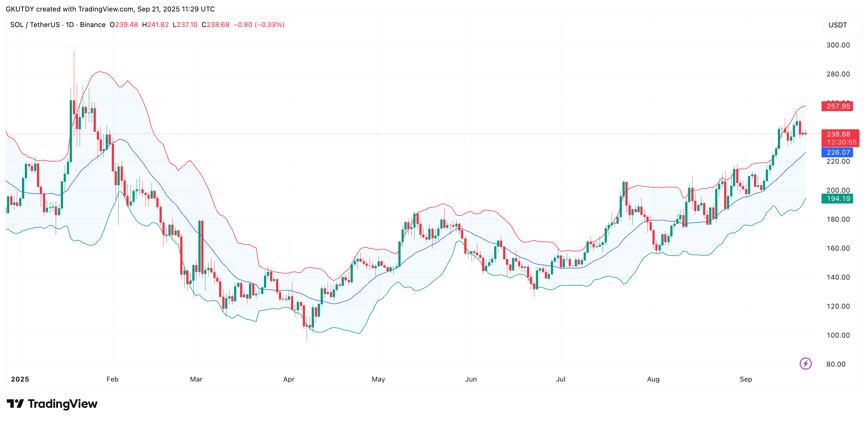868x421 pixels.
Task: Click the 300.00 price scale label
Action: click(x=838, y=45)
